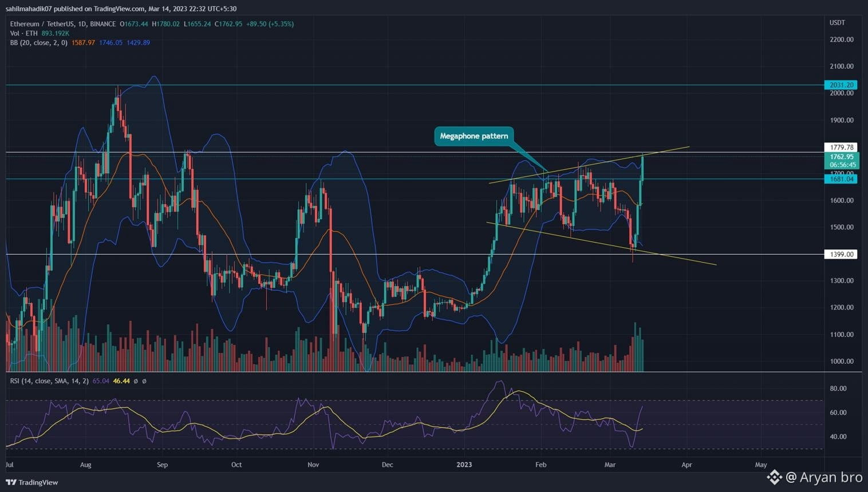Click the 1500.00 price axis label
The width and height of the screenshot is (868, 492).
coord(841,227)
